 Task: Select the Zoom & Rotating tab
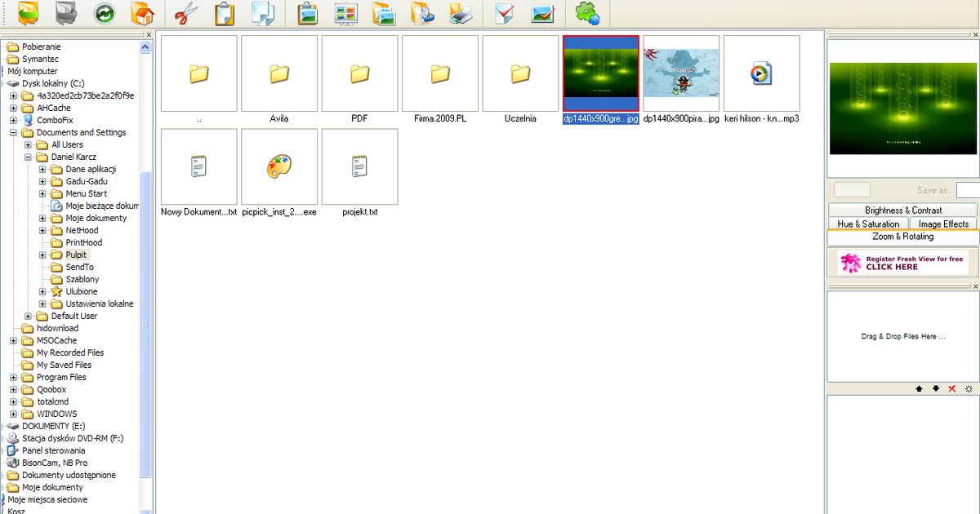902,237
